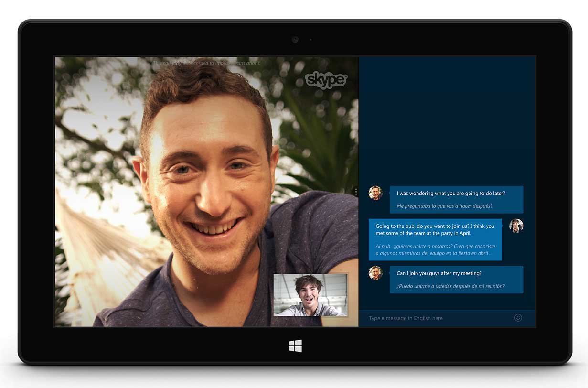Tap the front camera lens on the bezel

pyautogui.click(x=295, y=40)
